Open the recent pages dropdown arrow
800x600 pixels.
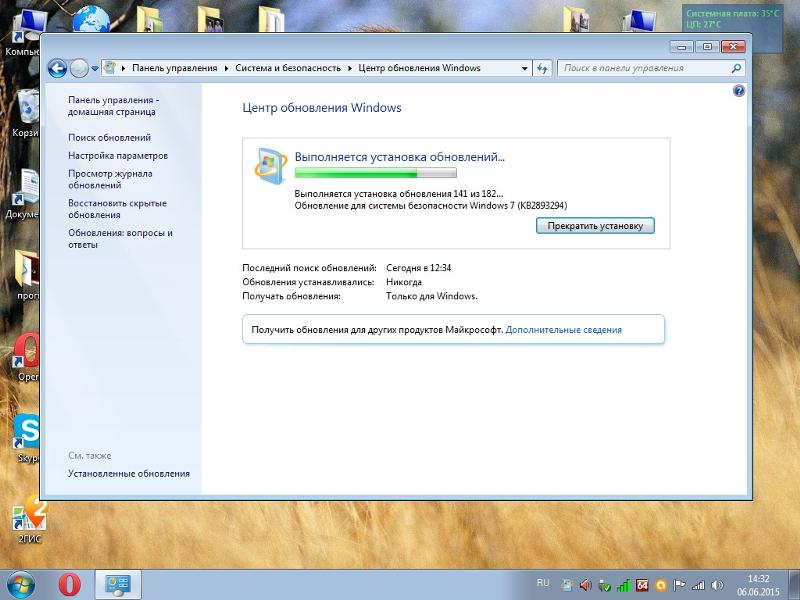pyautogui.click(x=95, y=68)
